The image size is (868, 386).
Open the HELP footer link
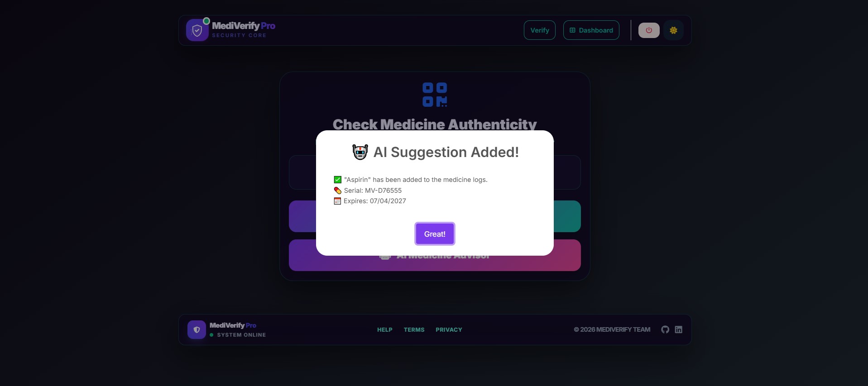pyautogui.click(x=385, y=329)
